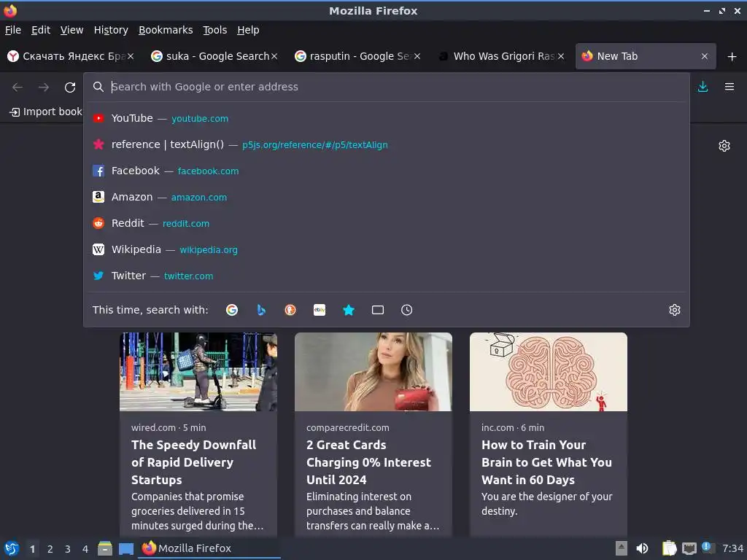Close the suka Google Search tab
This screenshot has width=747, height=560.
[x=274, y=56]
